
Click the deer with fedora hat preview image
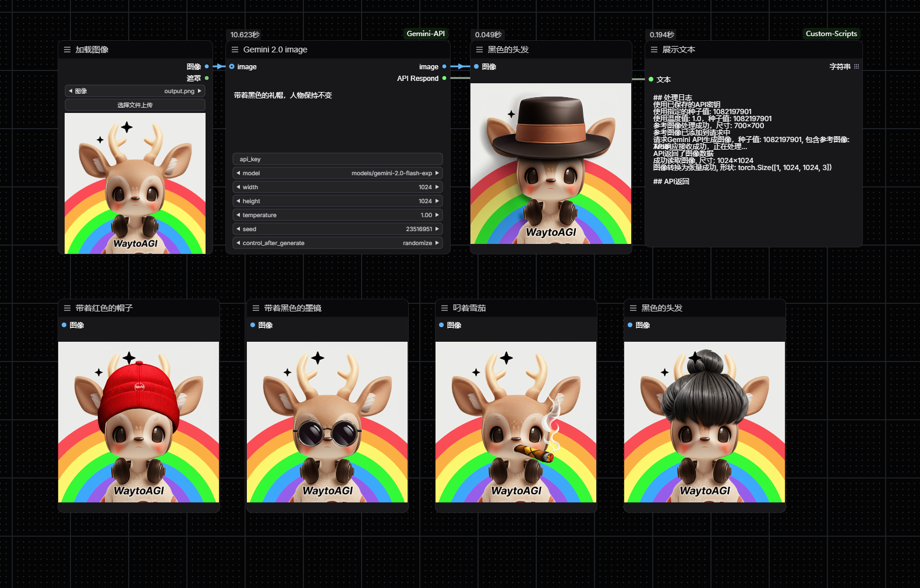[x=551, y=164]
